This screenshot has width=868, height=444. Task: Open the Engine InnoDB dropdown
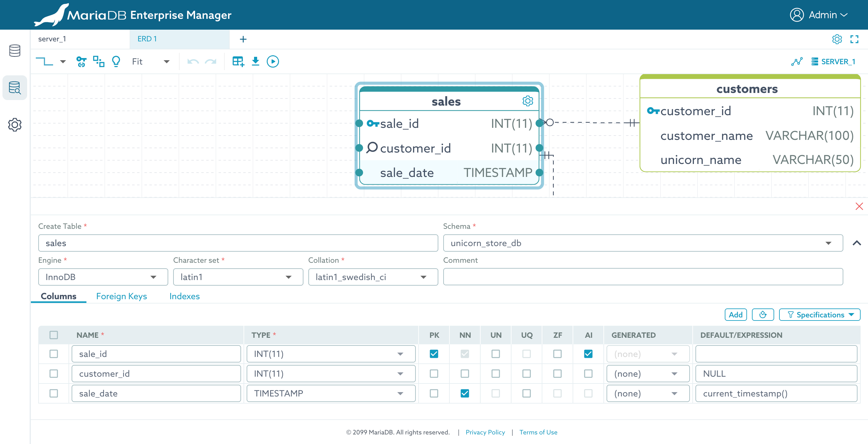tap(103, 277)
